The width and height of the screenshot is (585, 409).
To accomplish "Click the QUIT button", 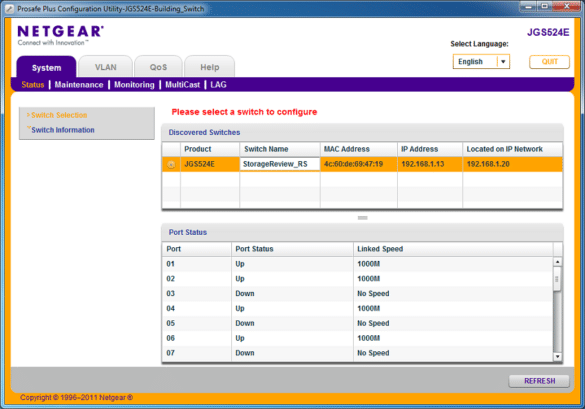I will pyautogui.click(x=549, y=62).
